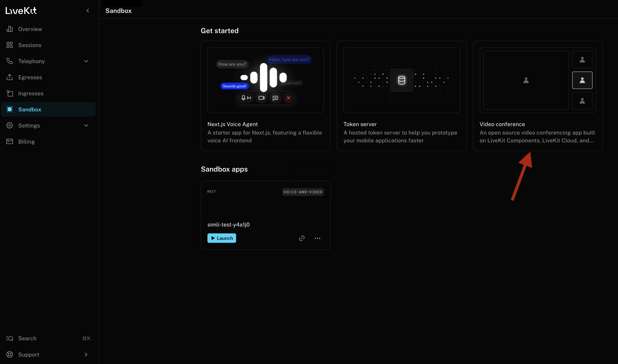Click the Token server preview image
This screenshot has height=364, width=618.
[x=402, y=80]
